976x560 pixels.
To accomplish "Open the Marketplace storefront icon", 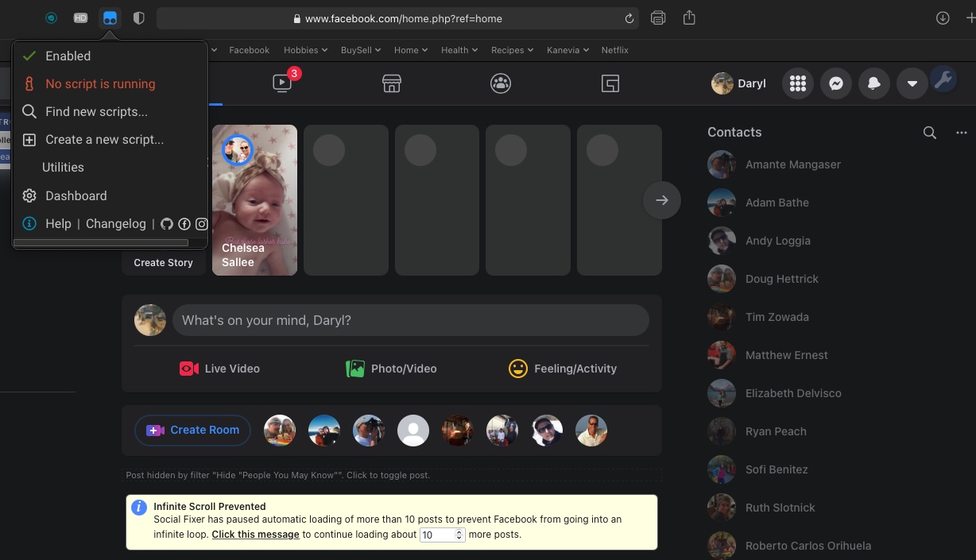I will coord(391,83).
